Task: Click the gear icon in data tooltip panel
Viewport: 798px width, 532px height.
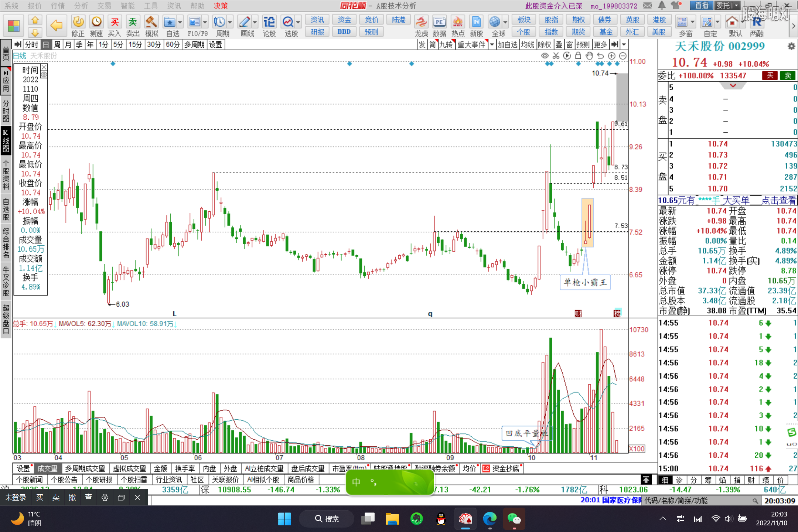Action: [44, 75]
